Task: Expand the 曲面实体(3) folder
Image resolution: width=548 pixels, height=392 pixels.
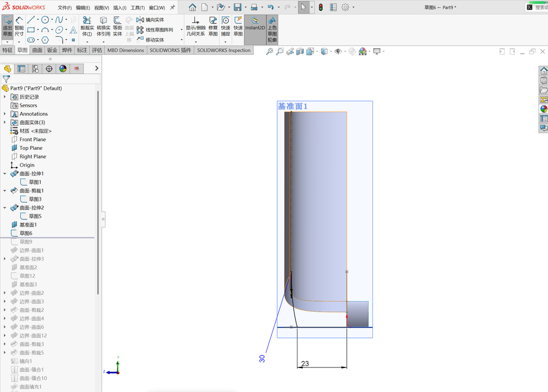Action: pos(4,122)
